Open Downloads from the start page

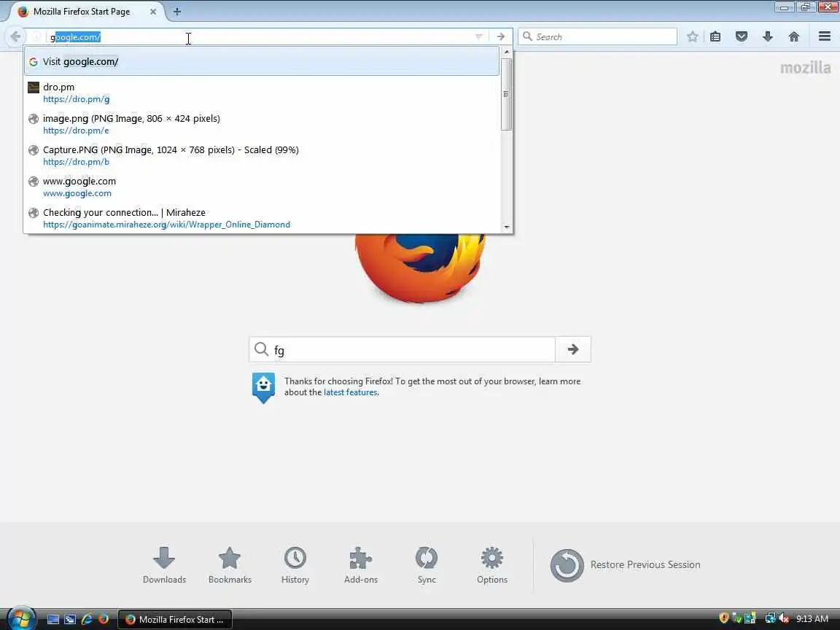(164, 565)
